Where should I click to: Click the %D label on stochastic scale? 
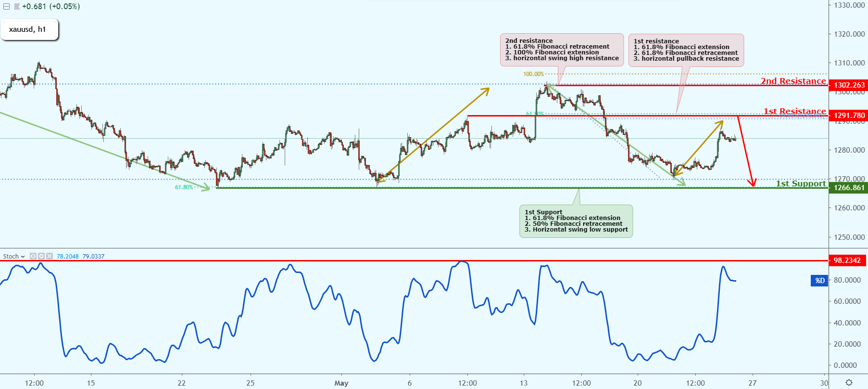coord(819,280)
